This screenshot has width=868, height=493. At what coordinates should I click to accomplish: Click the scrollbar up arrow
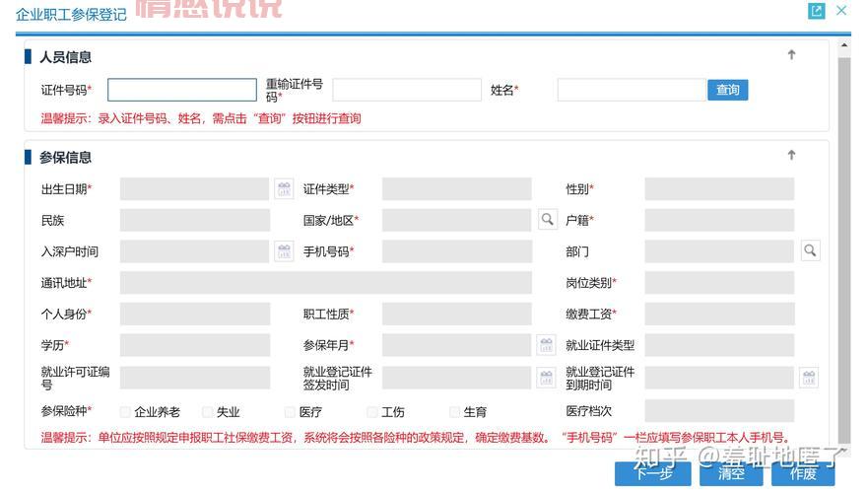coord(844,45)
